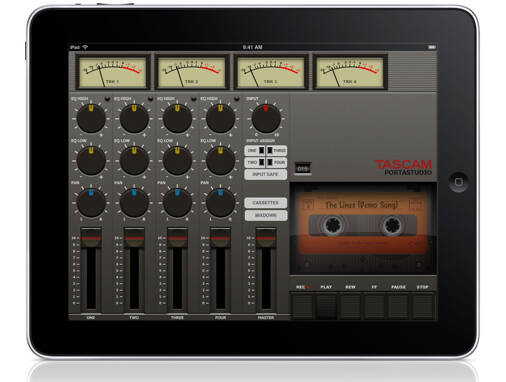Image resolution: width=506 pixels, height=382 pixels.
Task: Tap the TRK 1 VU meter
Action: click(x=113, y=72)
